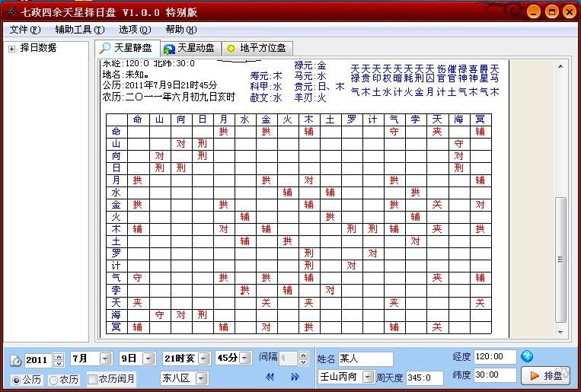Open the 辅助工具(T) menu
Viewport: 581px width, 392px height.
tap(80, 30)
